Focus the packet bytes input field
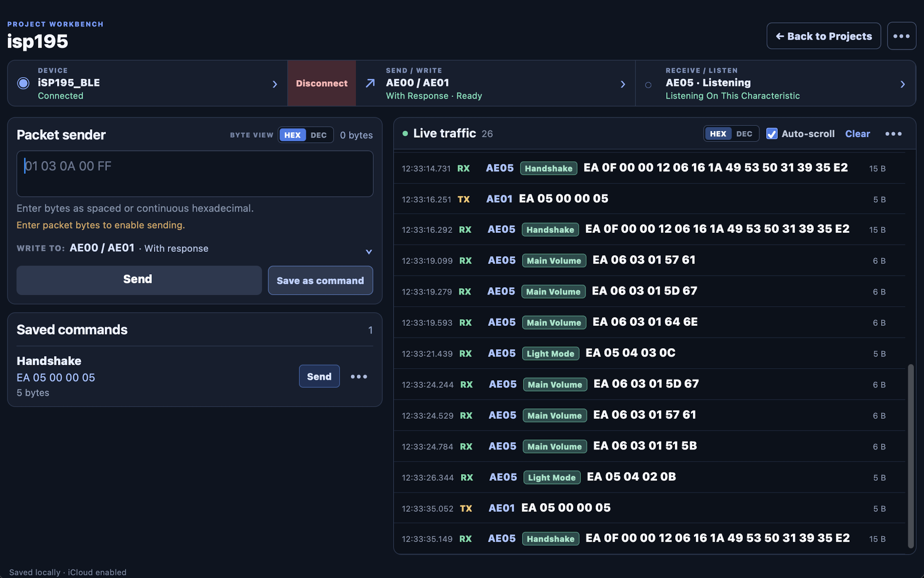 195,173
